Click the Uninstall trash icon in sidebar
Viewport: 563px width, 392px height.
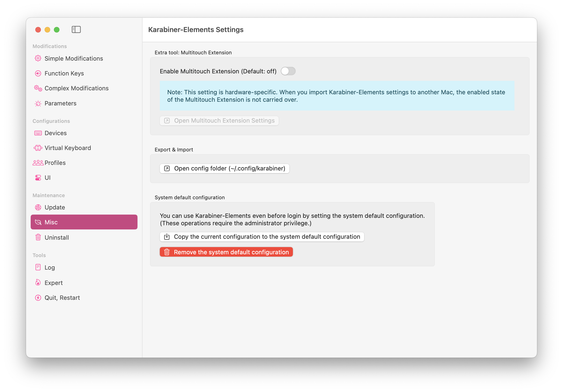pyautogui.click(x=38, y=237)
